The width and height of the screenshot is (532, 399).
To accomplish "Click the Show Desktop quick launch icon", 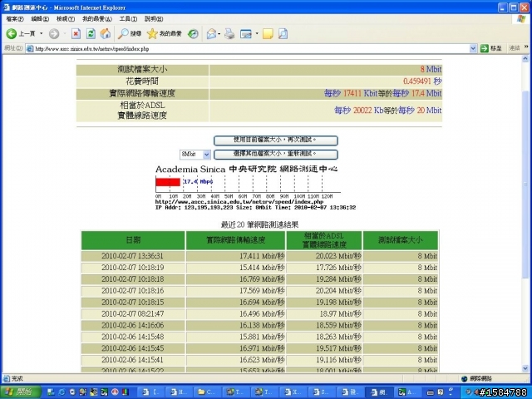I will pos(51,392).
